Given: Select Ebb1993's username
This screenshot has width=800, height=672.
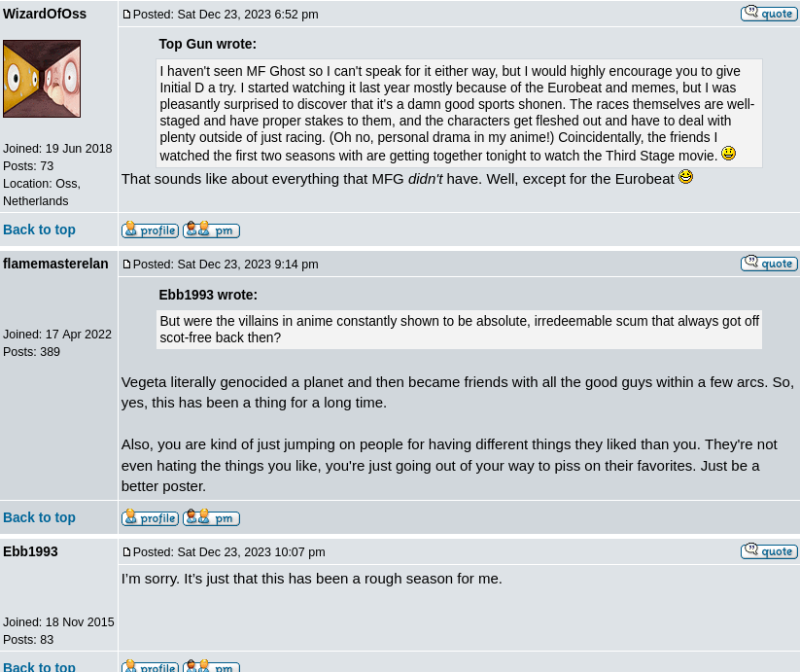Looking at the screenshot, I should click(x=30, y=551).
